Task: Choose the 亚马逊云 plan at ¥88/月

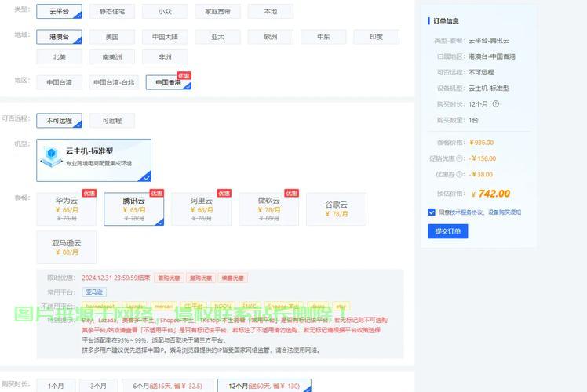Action: pyautogui.click(x=66, y=247)
